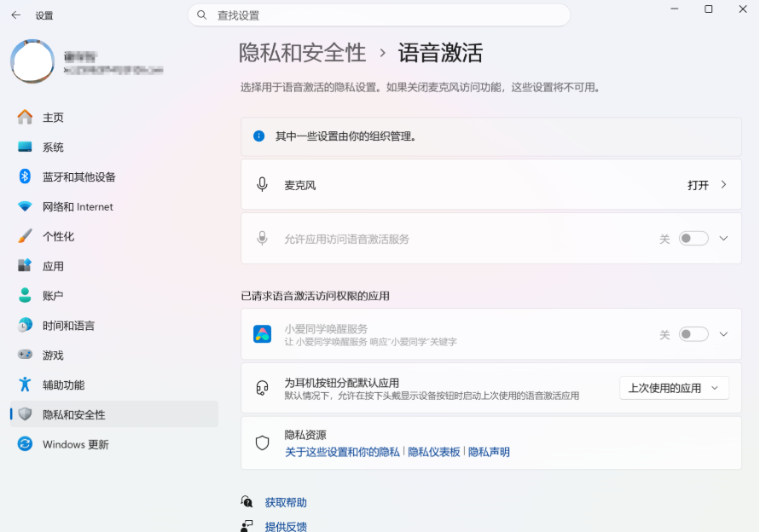Click the 游戏 gamepad icon
Image resolution: width=760 pixels, height=532 pixels.
point(25,355)
